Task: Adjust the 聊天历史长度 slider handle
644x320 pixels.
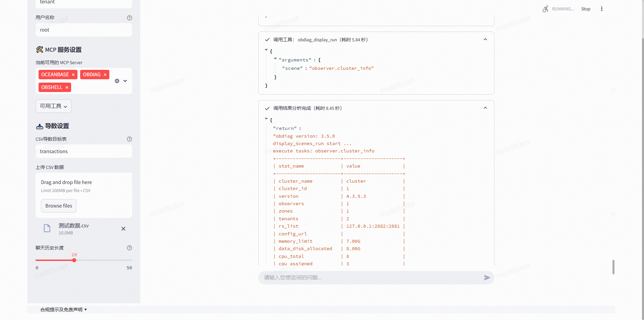Action: (x=74, y=260)
